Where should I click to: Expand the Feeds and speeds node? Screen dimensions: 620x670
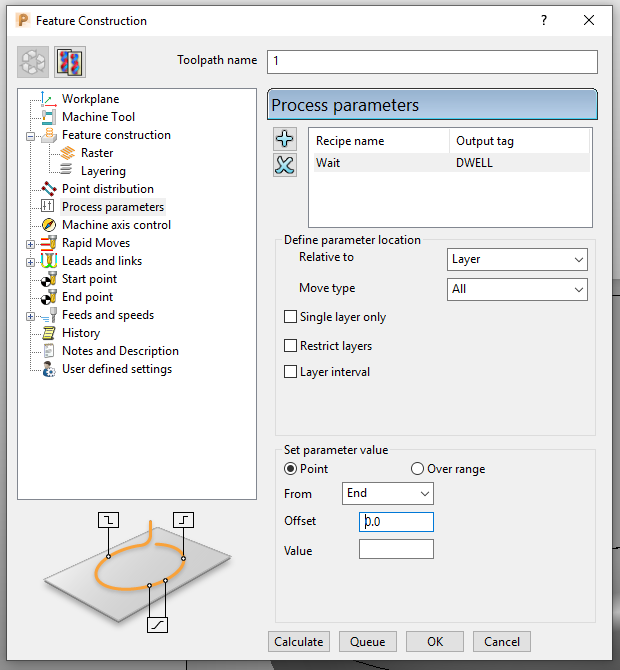click(30, 317)
